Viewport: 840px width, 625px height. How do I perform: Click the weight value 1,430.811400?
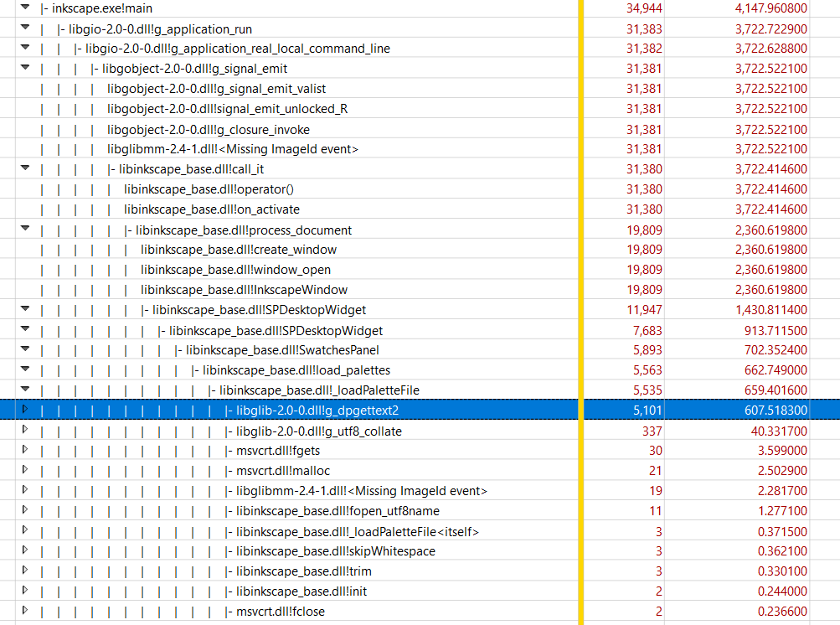click(x=770, y=310)
